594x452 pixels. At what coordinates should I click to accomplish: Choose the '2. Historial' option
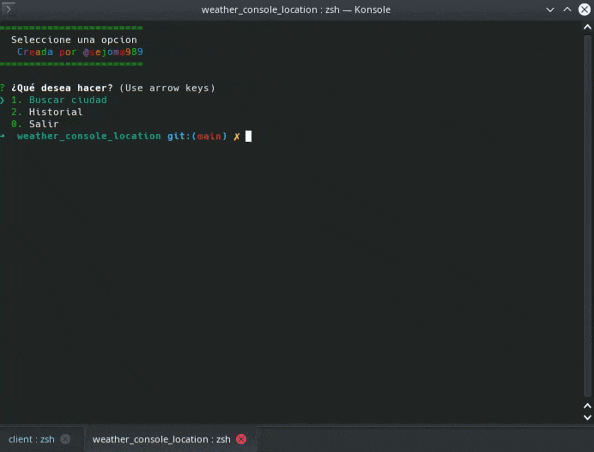(x=47, y=112)
